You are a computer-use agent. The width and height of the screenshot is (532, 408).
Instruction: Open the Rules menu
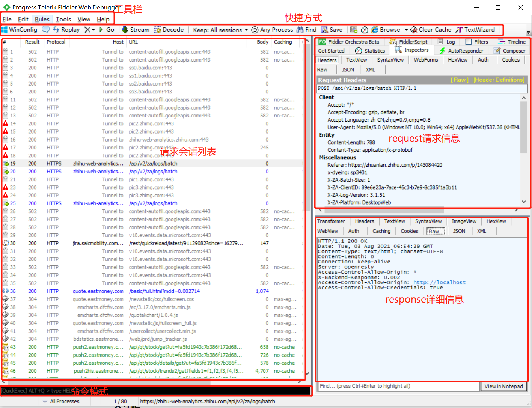[42, 19]
